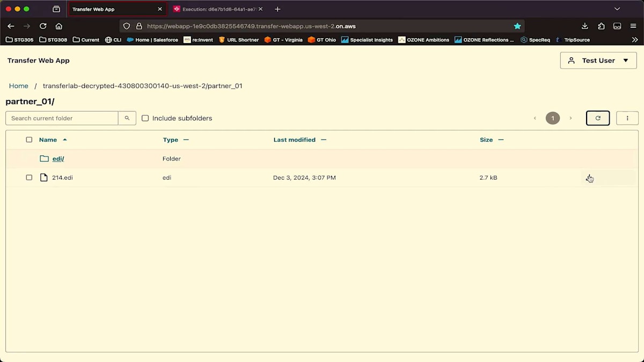
Task: Click the Transfer Web App title
Action: (x=39, y=61)
